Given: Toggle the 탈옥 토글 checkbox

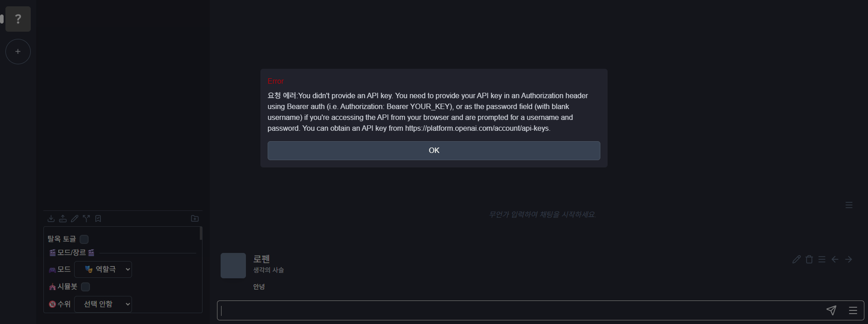Looking at the screenshot, I should 84,239.
